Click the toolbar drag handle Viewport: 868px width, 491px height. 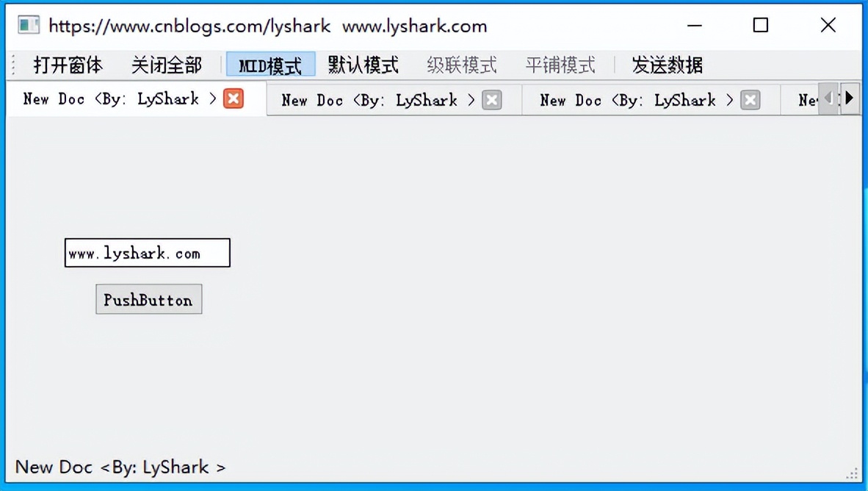click(14, 65)
